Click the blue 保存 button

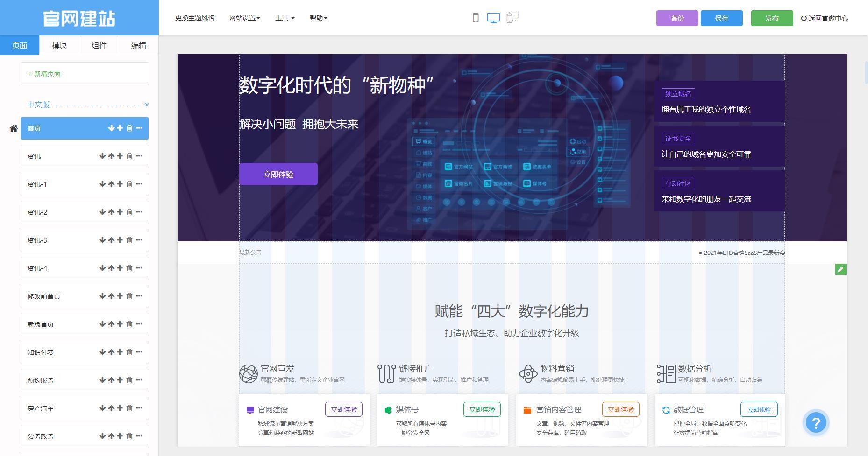pyautogui.click(x=722, y=18)
